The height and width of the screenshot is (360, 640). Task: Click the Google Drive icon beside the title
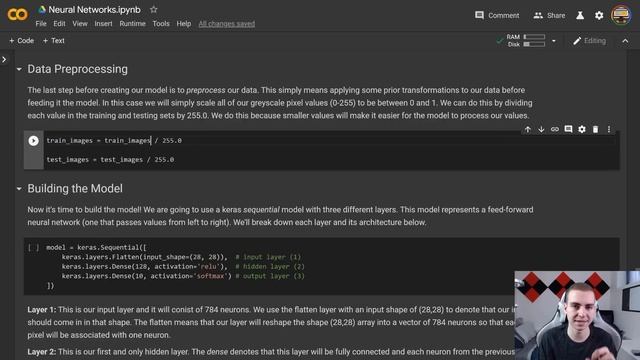pyautogui.click(x=42, y=9)
